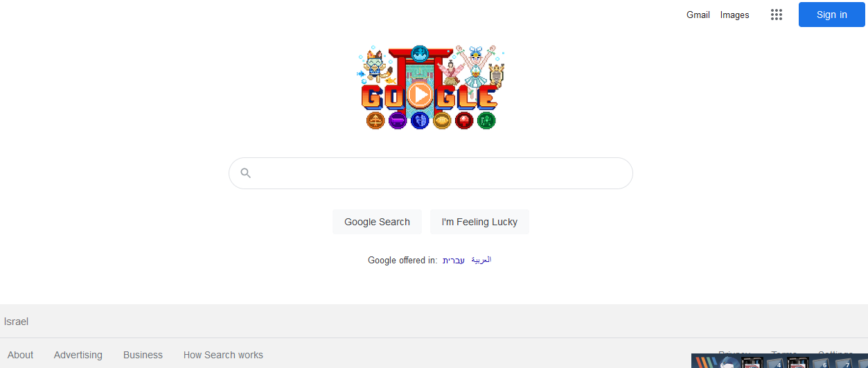Click the magnifying glass search icon
The width and height of the screenshot is (868, 368).
[246, 173]
